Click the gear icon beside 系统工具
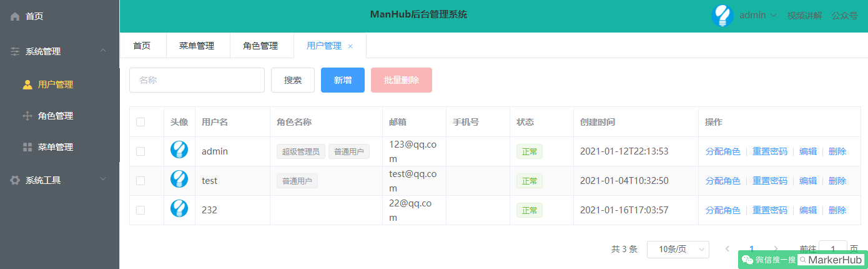 pyautogui.click(x=15, y=180)
